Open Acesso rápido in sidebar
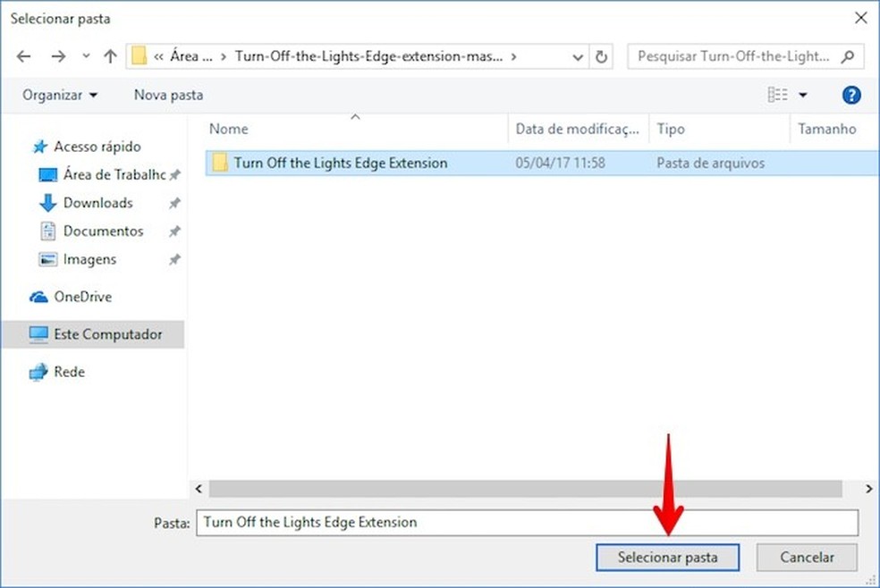Viewport: 880px width, 588px height. [97, 147]
